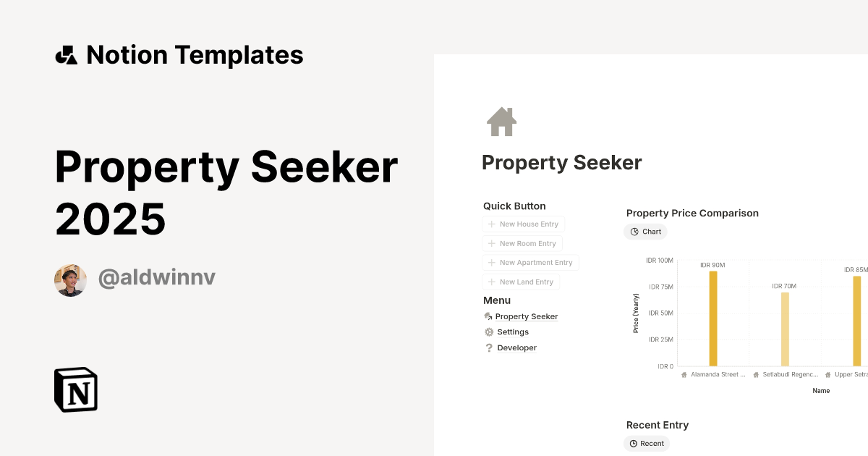Click the house icon beside Alamanda Street label
Screen dimensions: 868x456
pos(684,374)
